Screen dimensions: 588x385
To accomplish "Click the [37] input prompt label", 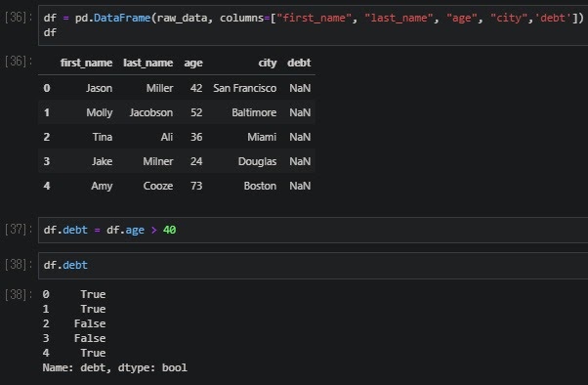I will point(19,229).
